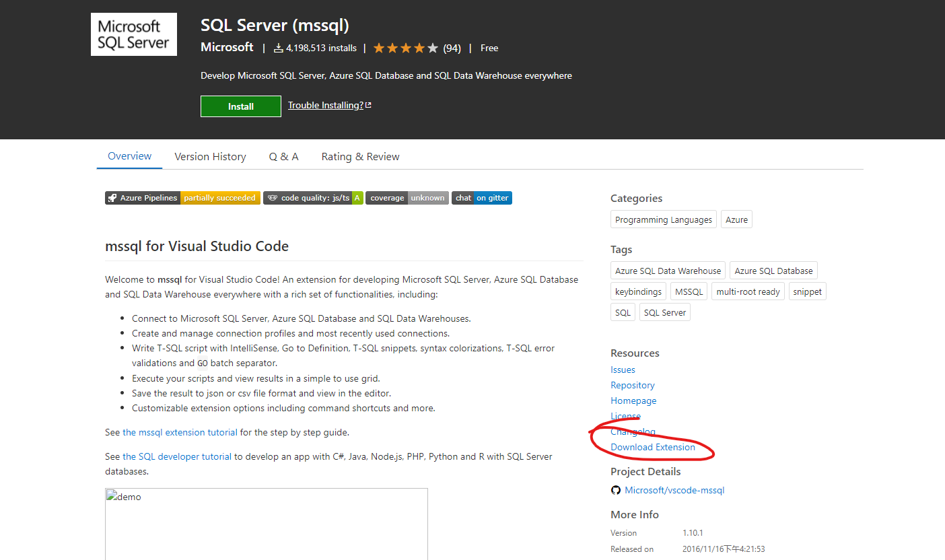945x560 pixels.
Task: Open the Version History tab
Action: point(210,157)
